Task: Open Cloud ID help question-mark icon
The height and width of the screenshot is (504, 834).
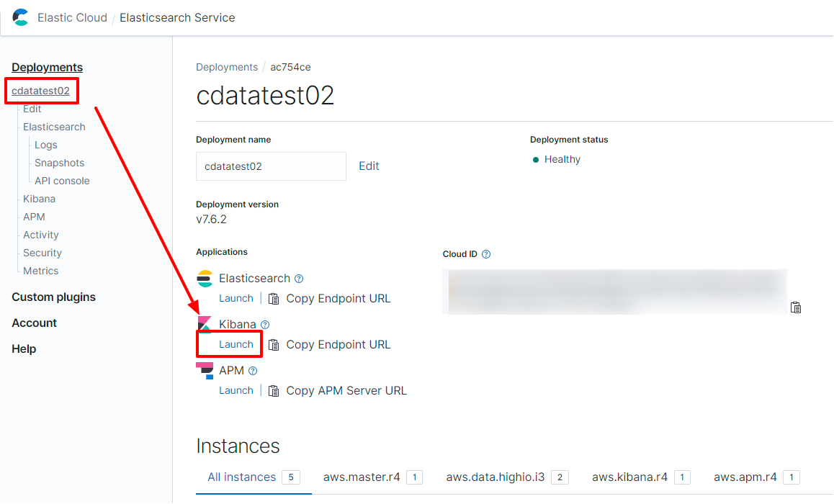Action: tap(486, 254)
